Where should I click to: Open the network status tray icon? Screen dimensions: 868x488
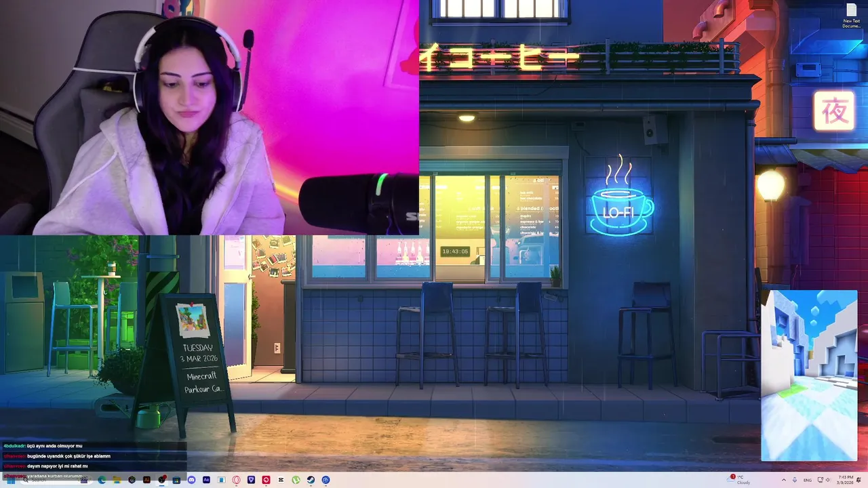821,480
